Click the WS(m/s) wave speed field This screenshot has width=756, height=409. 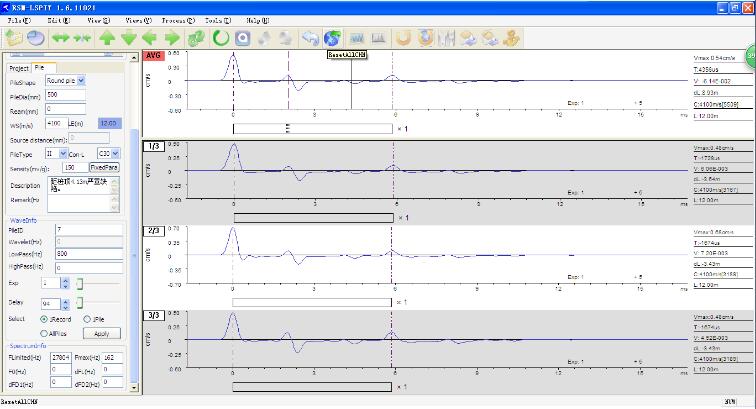57,123
